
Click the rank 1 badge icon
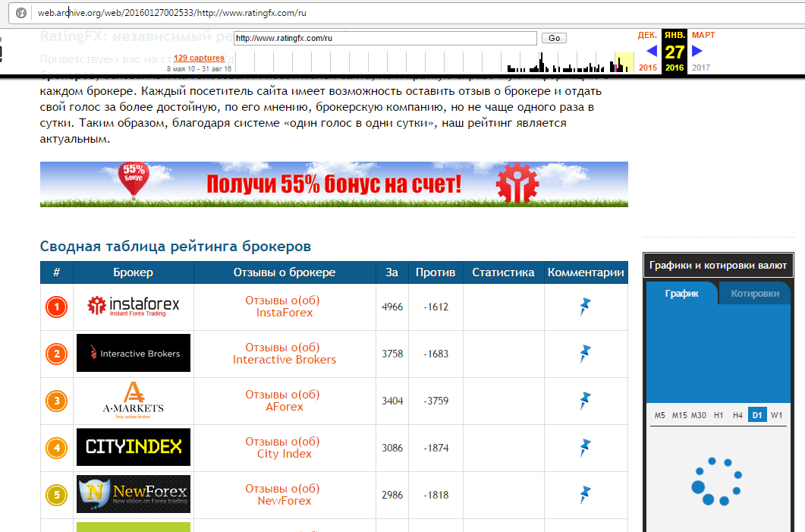tap(56, 307)
